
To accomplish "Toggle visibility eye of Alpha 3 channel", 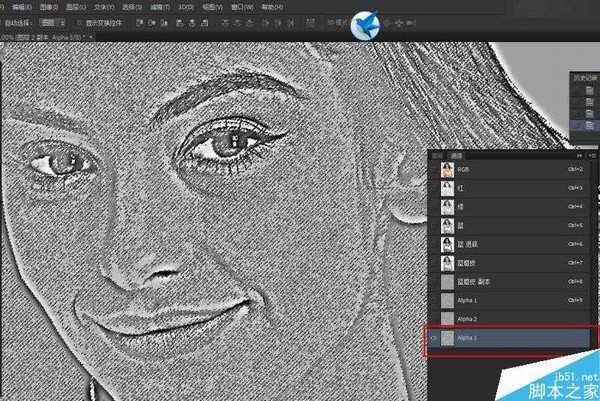I will point(433,338).
